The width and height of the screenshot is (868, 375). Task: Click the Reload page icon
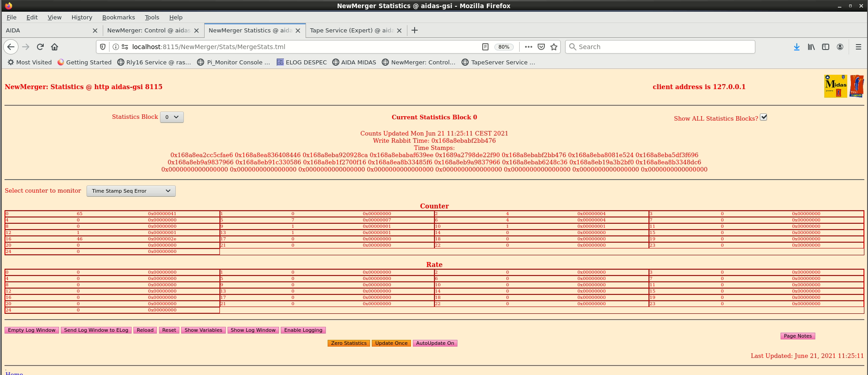coord(40,47)
